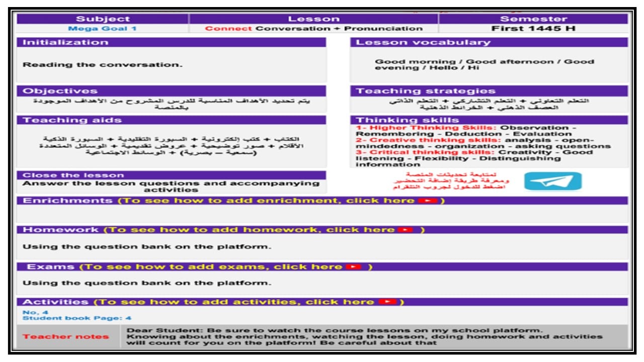
Task: Click the 'Semester' header cell
Action: pos(533,19)
